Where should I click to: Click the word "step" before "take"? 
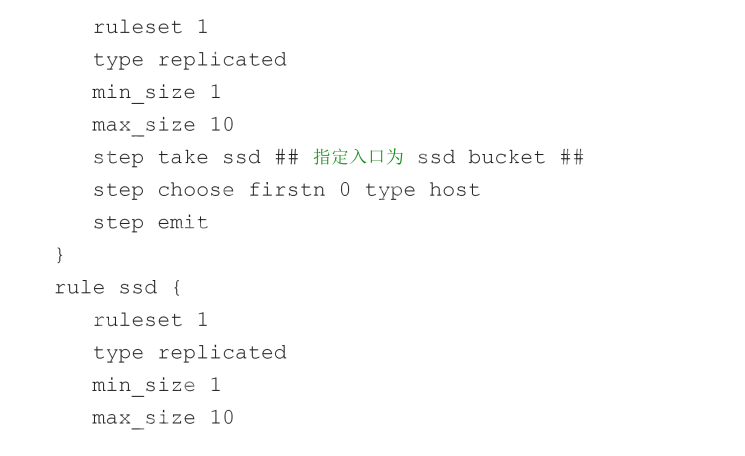click(x=118, y=157)
